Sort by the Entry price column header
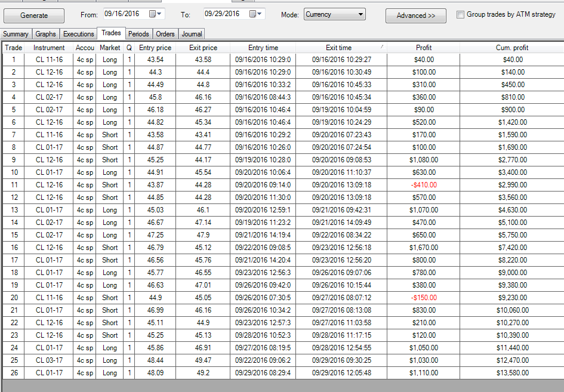Viewport: 564px width, 392px height. pos(155,48)
